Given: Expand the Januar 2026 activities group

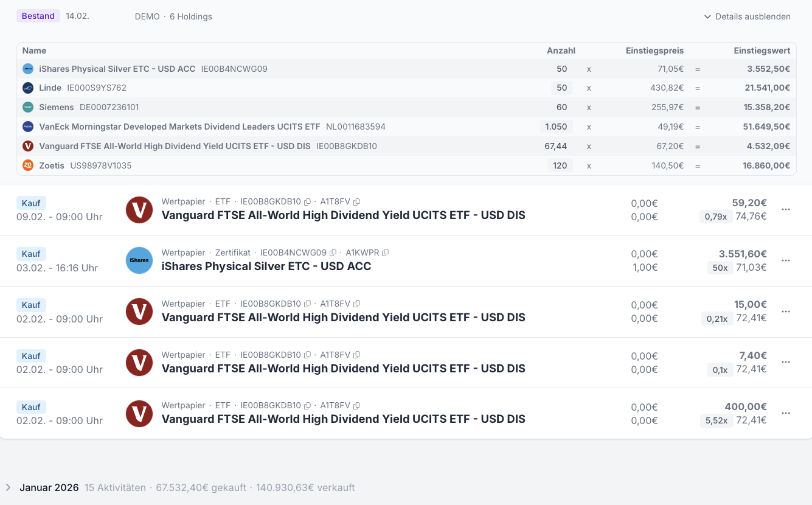Looking at the screenshot, I should point(8,487).
